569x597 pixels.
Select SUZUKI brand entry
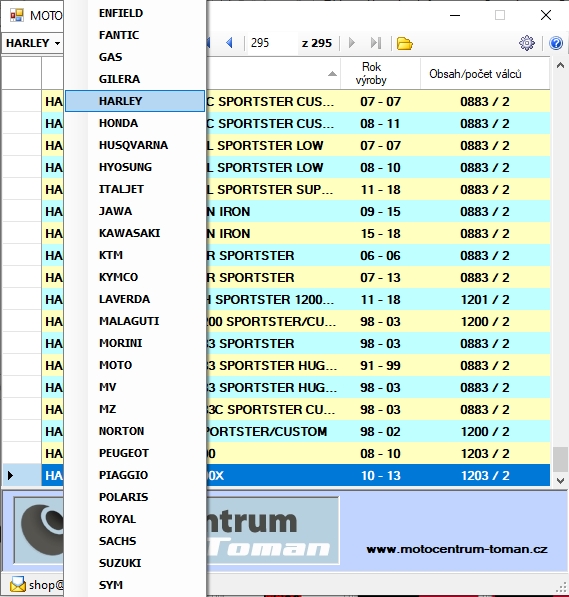coord(135,563)
